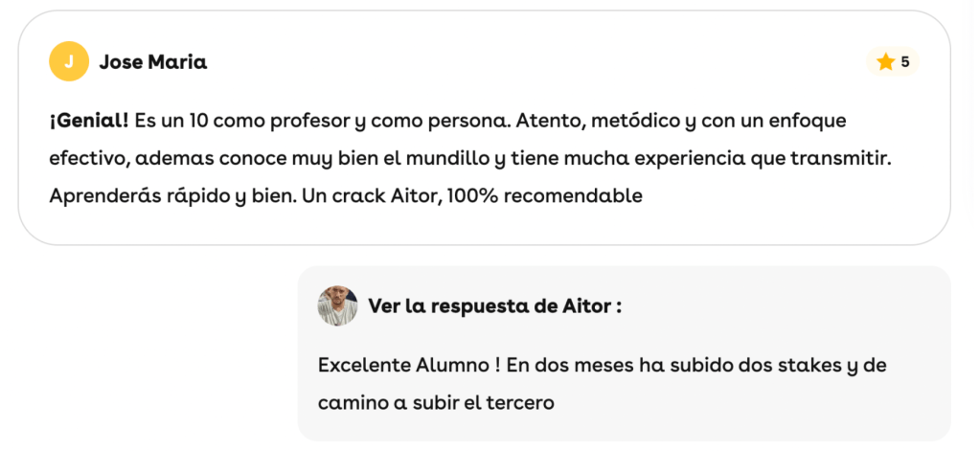This screenshot has width=980, height=451.
Task: Open reviewer name "Jose Maria"
Action: click(x=153, y=62)
